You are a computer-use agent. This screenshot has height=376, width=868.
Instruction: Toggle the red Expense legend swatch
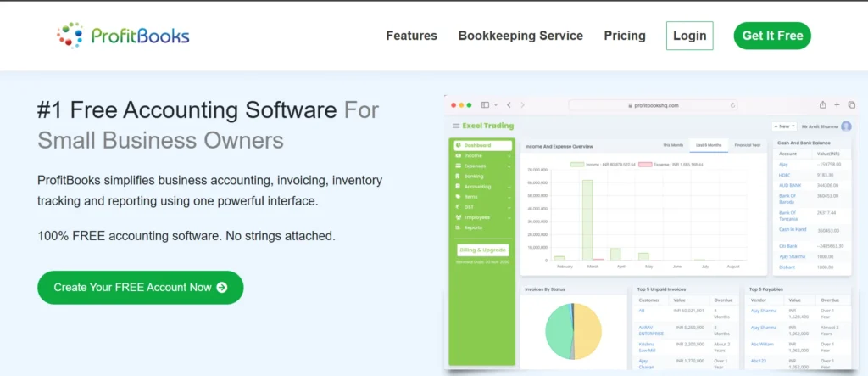645,165
